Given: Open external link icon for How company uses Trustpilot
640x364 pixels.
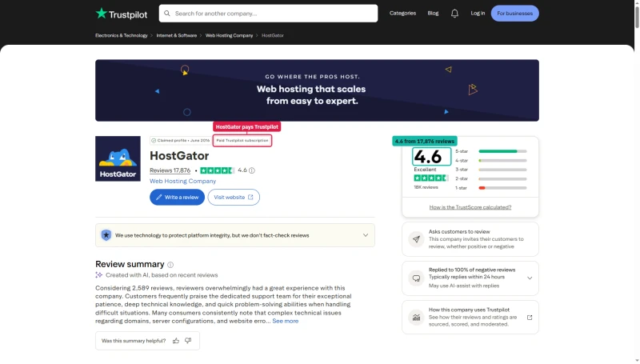Looking at the screenshot, I should click(530, 318).
